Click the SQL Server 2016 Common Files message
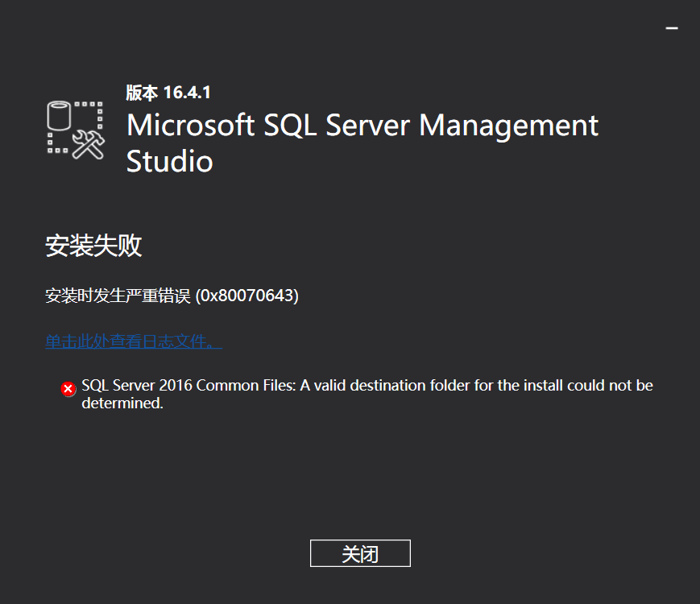700x604 pixels. pyautogui.click(x=367, y=394)
